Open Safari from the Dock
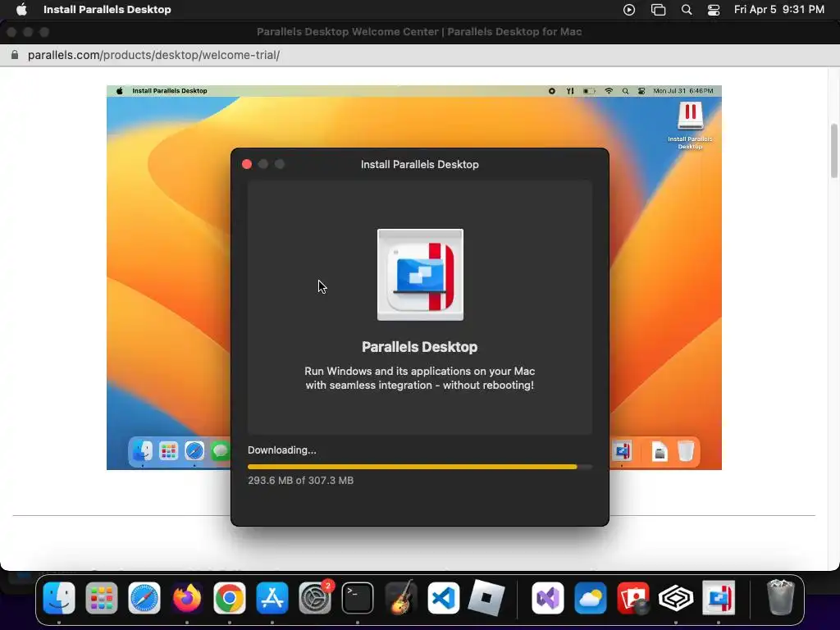The width and height of the screenshot is (840, 630). coord(144,598)
